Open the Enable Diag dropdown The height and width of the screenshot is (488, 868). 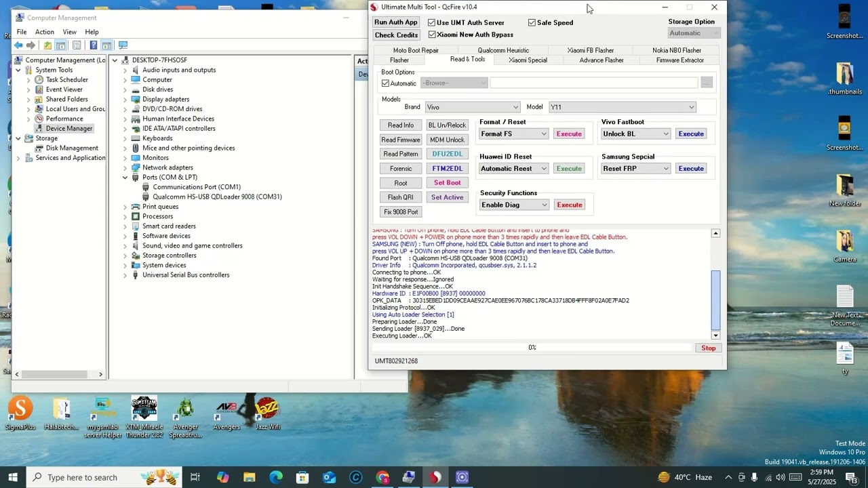[514, 205]
